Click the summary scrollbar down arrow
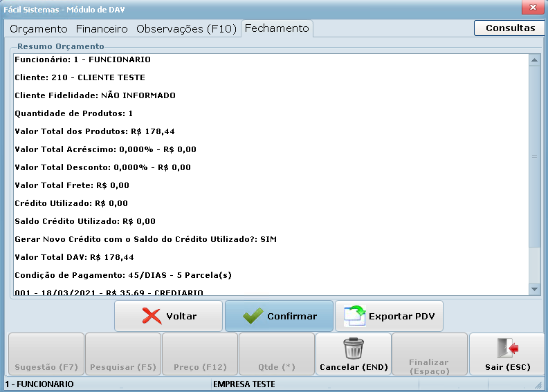The image size is (548, 392). (x=534, y=289)
